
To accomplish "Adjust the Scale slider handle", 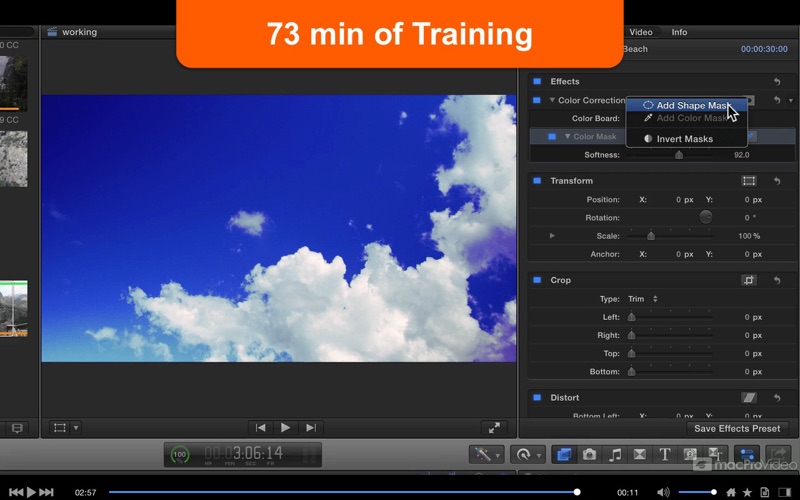I will (x=651, y=236).
